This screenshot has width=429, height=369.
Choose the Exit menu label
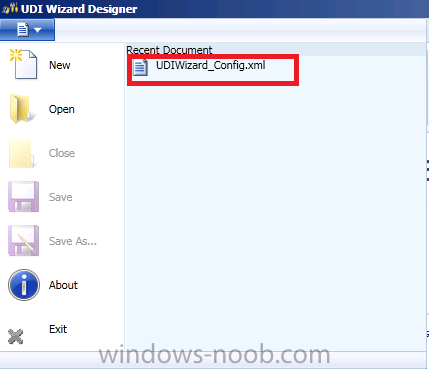(58, 329)
